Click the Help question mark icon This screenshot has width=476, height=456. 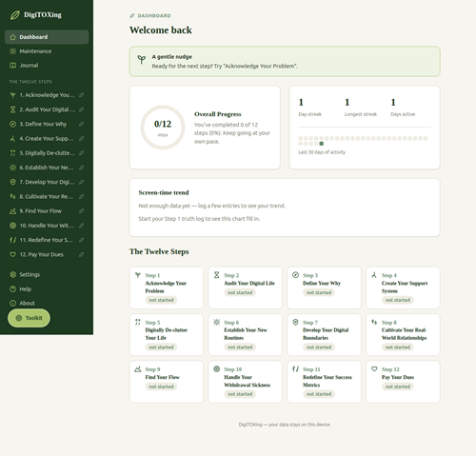tap(12, 289)
